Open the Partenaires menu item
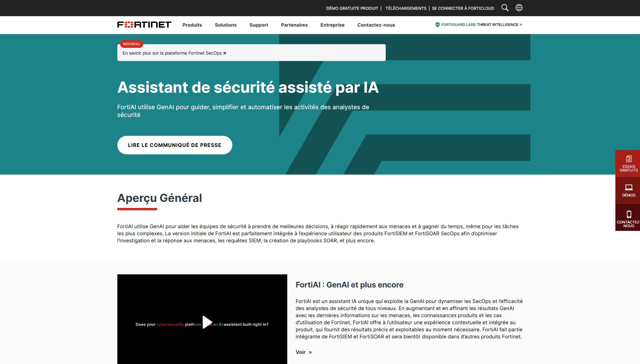The height and width of the screenshot is (364, 640). click(294, 25)
